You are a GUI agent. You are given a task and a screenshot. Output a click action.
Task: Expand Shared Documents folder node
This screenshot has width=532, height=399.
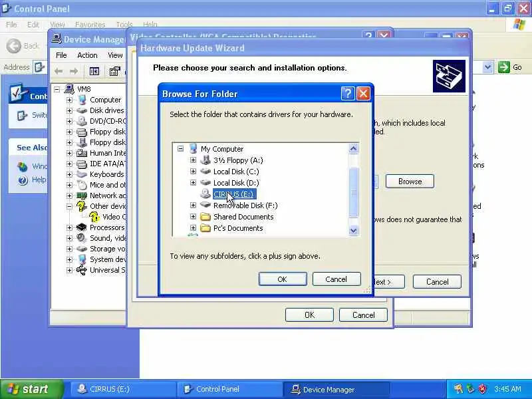(x=193, y=217)
